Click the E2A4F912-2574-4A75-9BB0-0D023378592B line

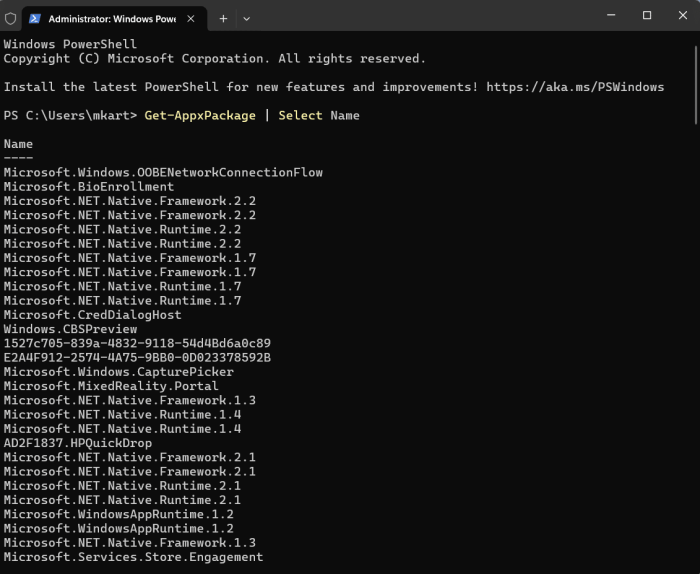(137, 358)
